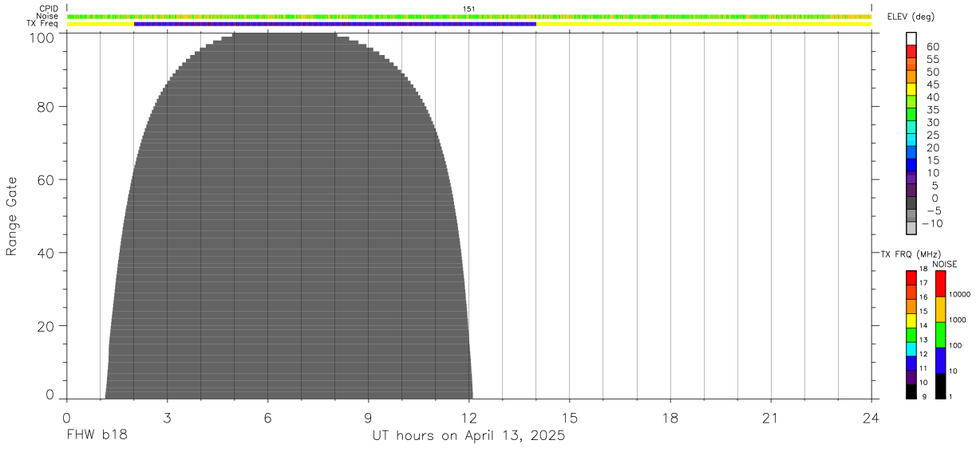Pick the blue TX FRQ swatch between 11 and 12
The width and height of the screenshot is (980, 452).
pyautogui.click(x=911, y=364)
